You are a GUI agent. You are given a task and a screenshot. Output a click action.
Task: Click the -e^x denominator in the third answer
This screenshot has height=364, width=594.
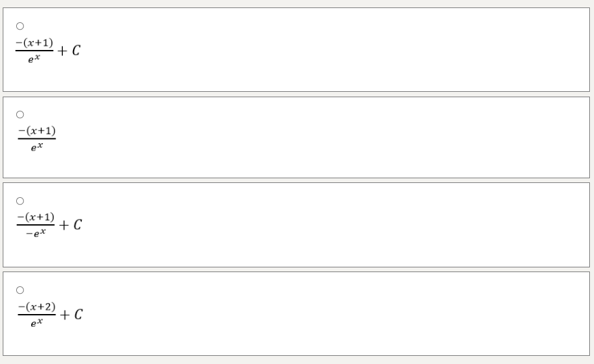pos(36,232)
